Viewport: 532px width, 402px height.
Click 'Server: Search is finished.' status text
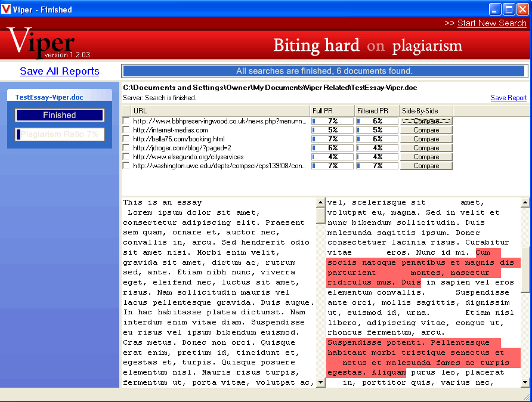159,98
